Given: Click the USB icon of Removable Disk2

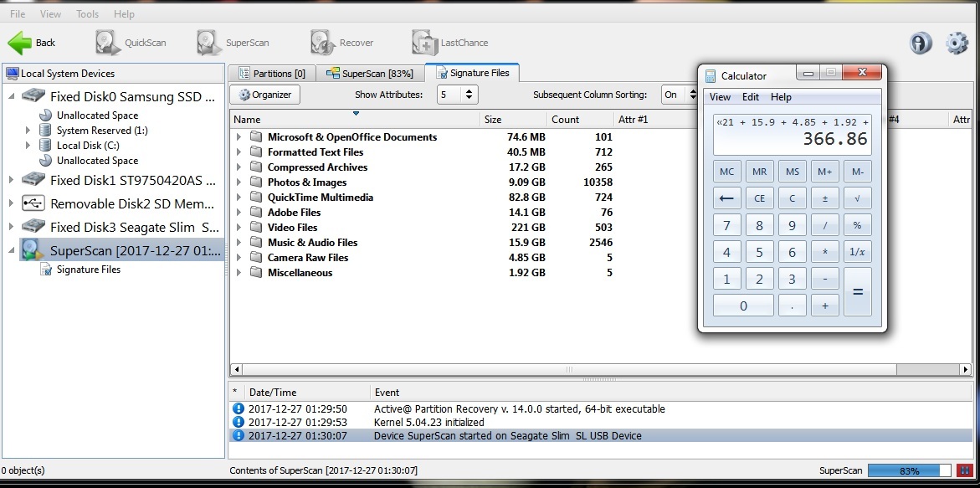Looking at the screenshot, I should [x=33, y=203].
